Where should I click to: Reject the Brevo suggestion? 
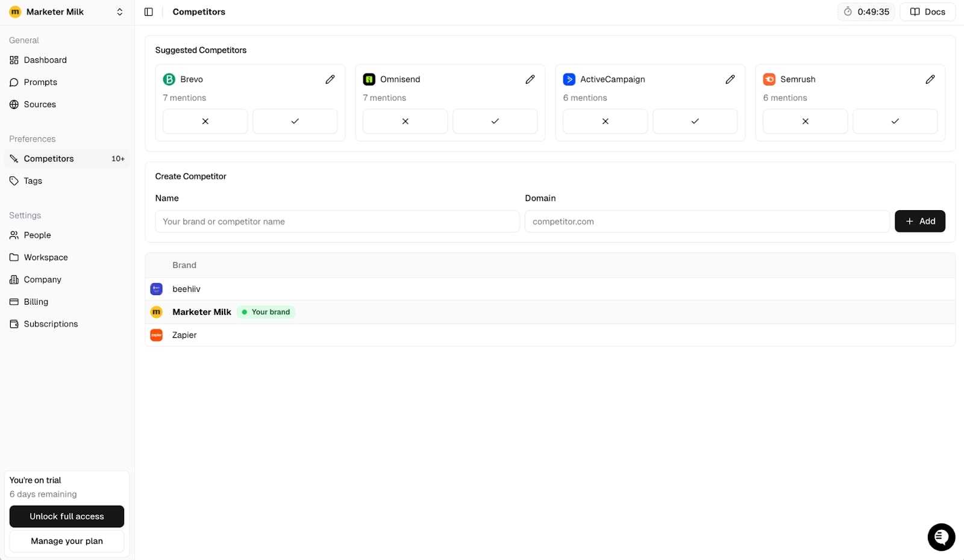pyautogui.click(x=205, y=122)
